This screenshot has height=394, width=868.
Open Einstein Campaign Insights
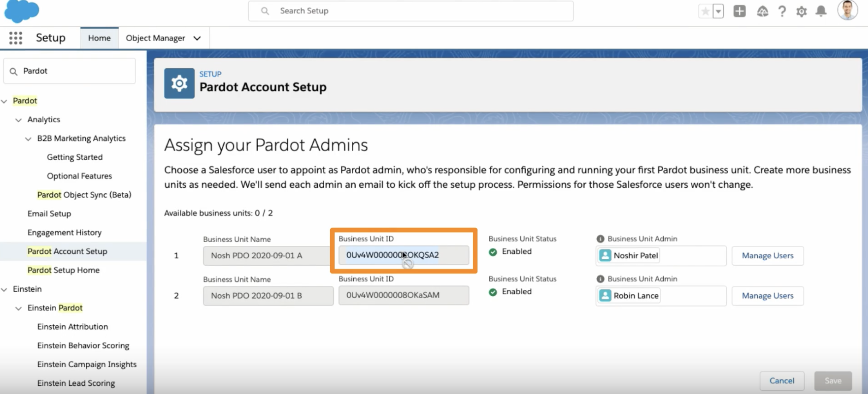pyautogui.click(x=87, y=364)
